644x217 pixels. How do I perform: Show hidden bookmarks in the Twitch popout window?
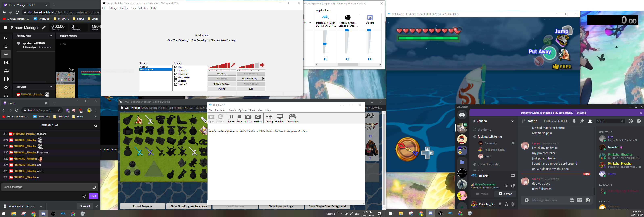coord(95,117)
